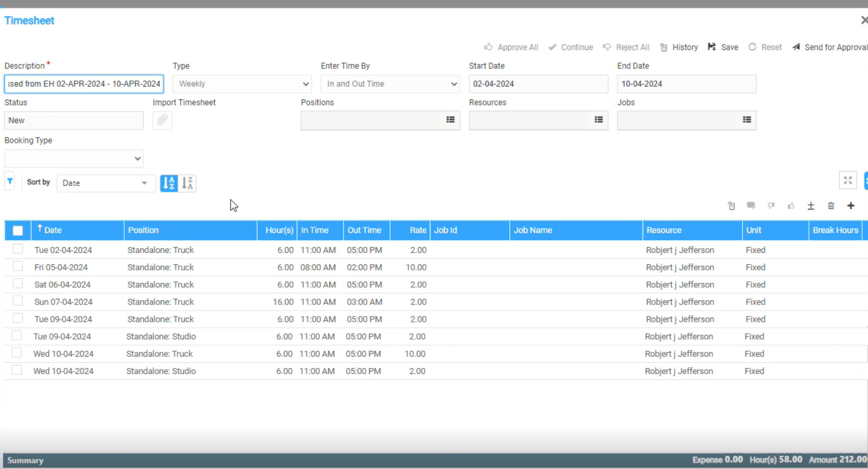Expand the Enter Time By dropdown
This screenshot has height=469, width=868.
tap(390, 84)
